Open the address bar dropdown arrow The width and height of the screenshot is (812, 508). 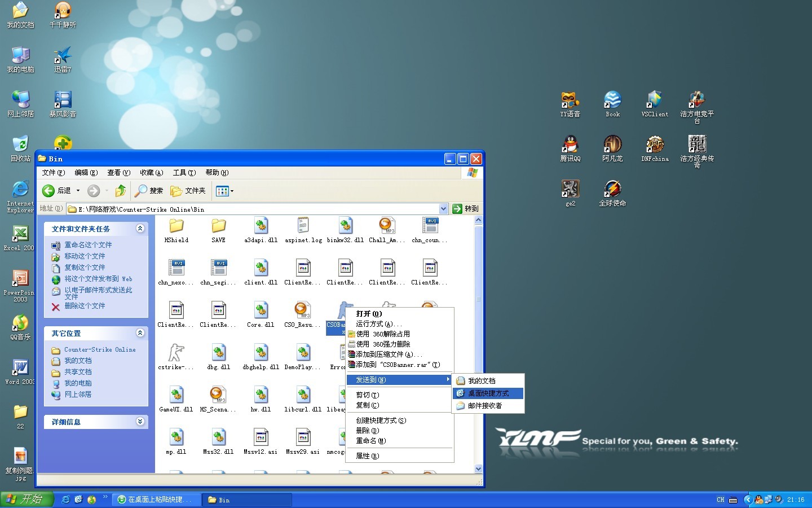click(x=443, y=209)
